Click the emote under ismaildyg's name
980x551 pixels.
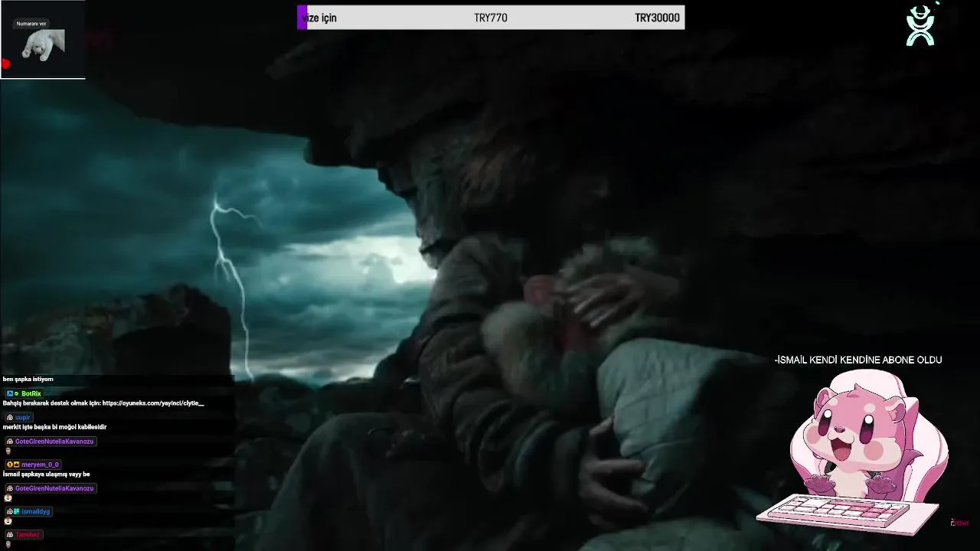point(8,521)
